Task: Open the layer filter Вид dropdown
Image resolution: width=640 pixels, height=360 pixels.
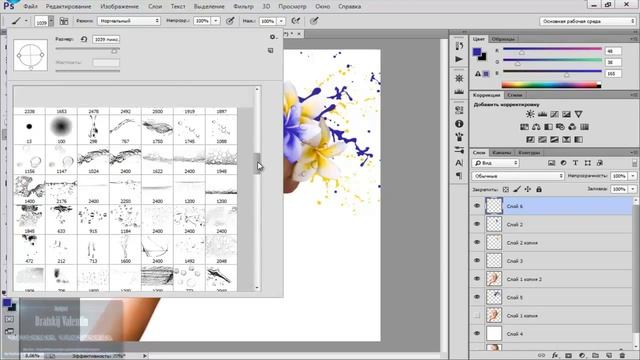Action: (496, 163)
